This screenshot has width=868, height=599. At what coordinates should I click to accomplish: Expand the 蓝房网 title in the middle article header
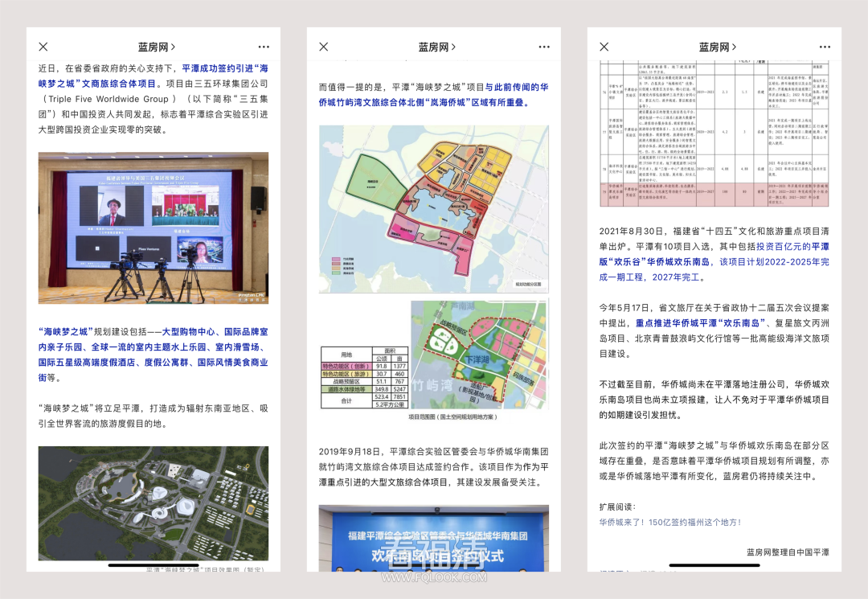(x=436, y=47)
